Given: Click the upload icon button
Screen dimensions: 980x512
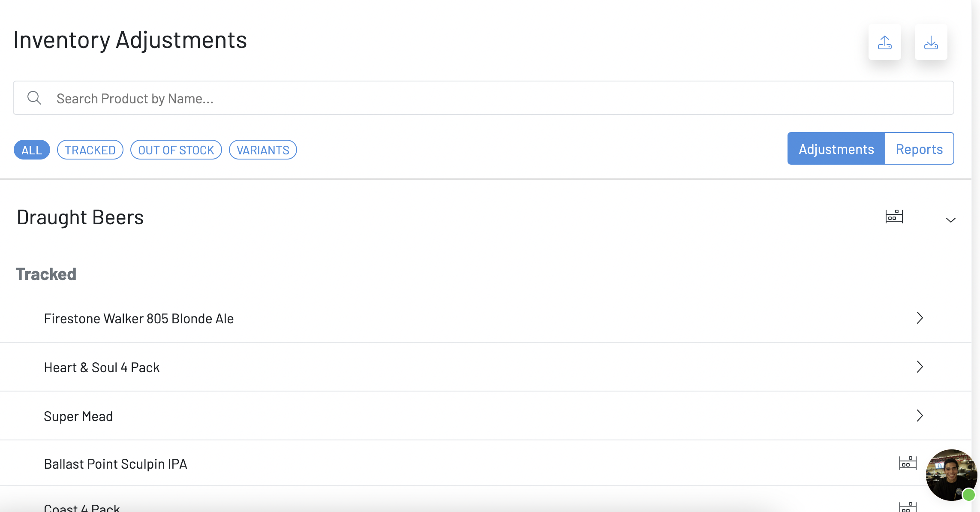Looking at the screenshot, I should [884, 42].
